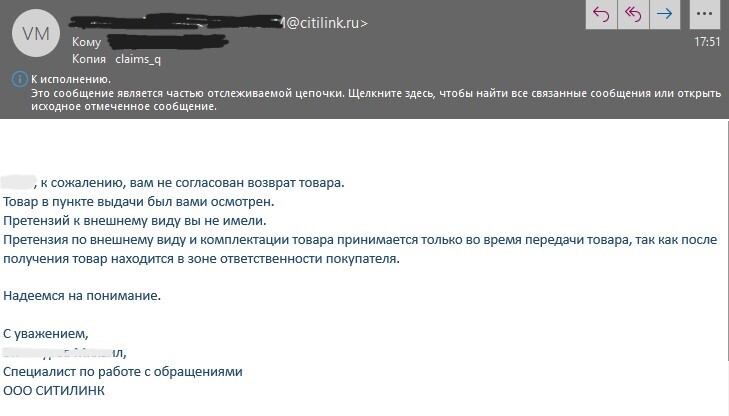Click the Reply arrow icon

[x=602, y=13]
